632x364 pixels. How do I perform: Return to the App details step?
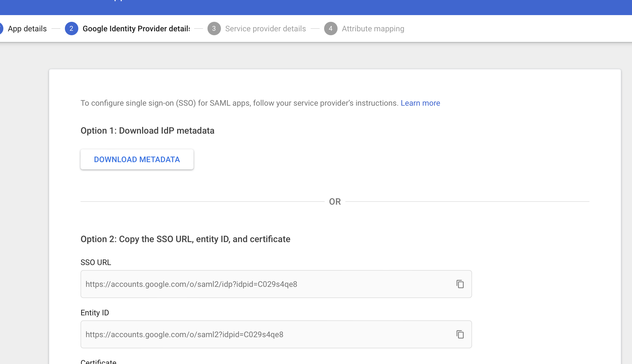click(27, 29)
